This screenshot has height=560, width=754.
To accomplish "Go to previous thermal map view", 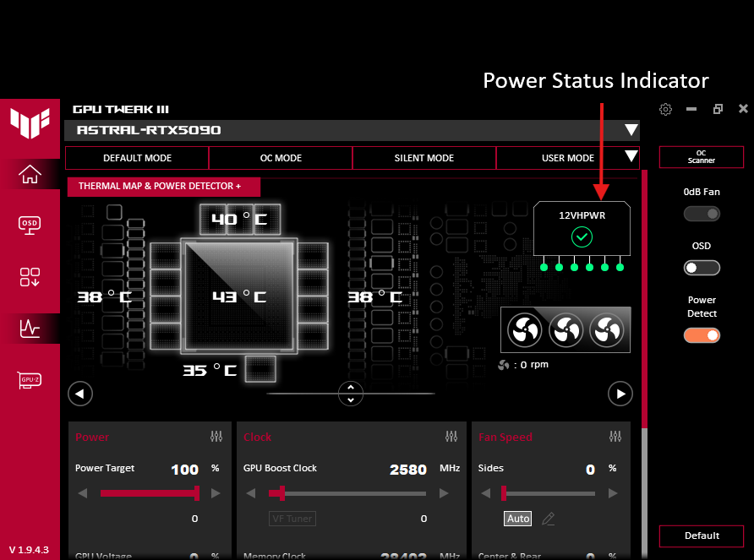I will click(80, 394).
